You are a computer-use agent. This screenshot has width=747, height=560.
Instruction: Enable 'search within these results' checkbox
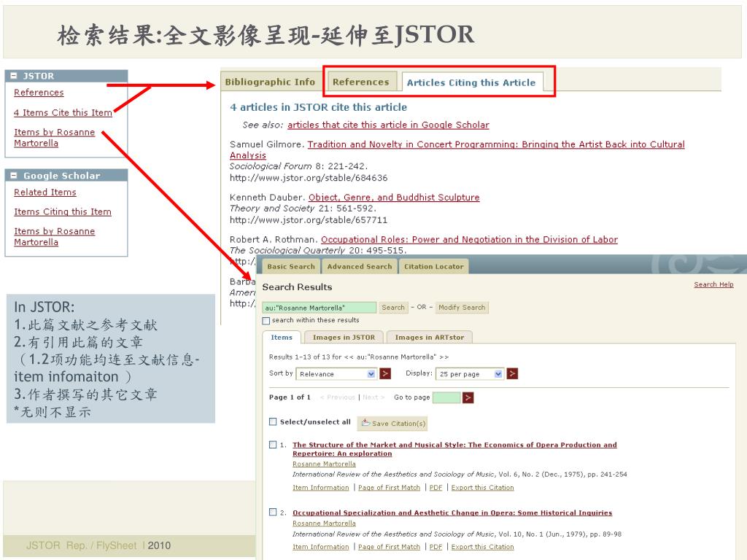266,321
